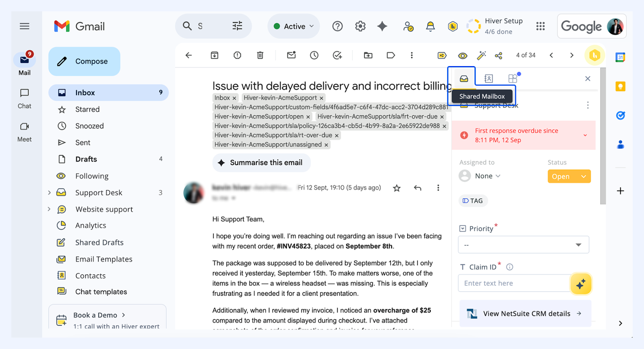Expand the Website support folder
The image size is (644, 349).
pos(50,209)
